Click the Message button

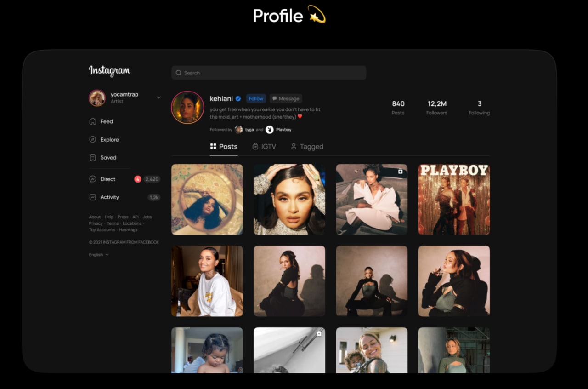(x=285, y=98)
